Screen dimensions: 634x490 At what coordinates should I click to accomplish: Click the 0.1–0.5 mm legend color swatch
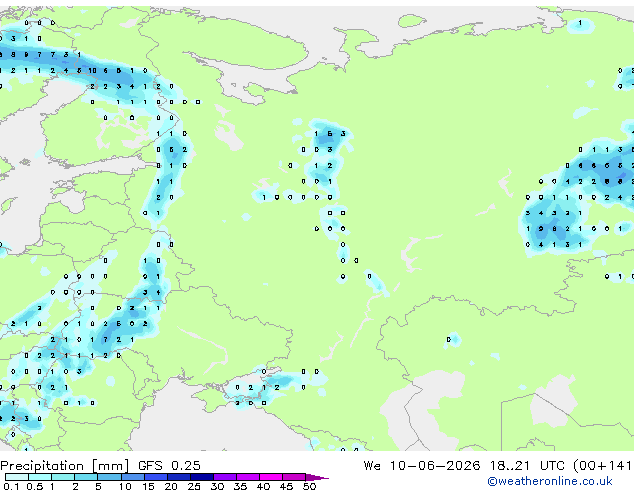[17, 477]
